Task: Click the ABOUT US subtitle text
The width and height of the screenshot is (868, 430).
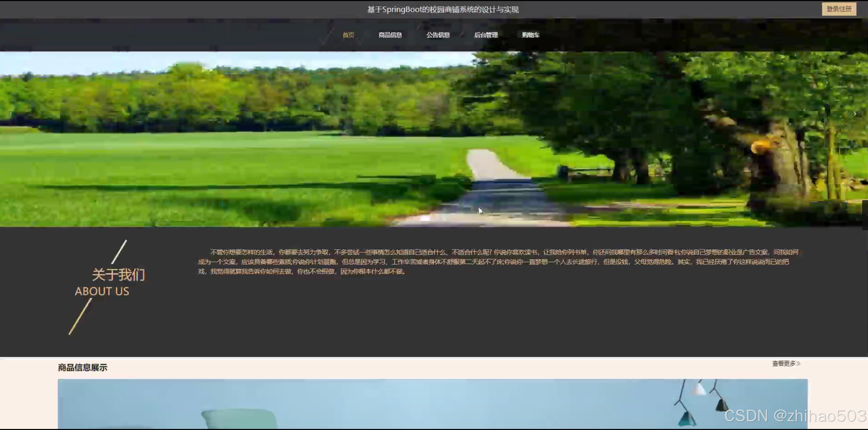Action: 102,291
